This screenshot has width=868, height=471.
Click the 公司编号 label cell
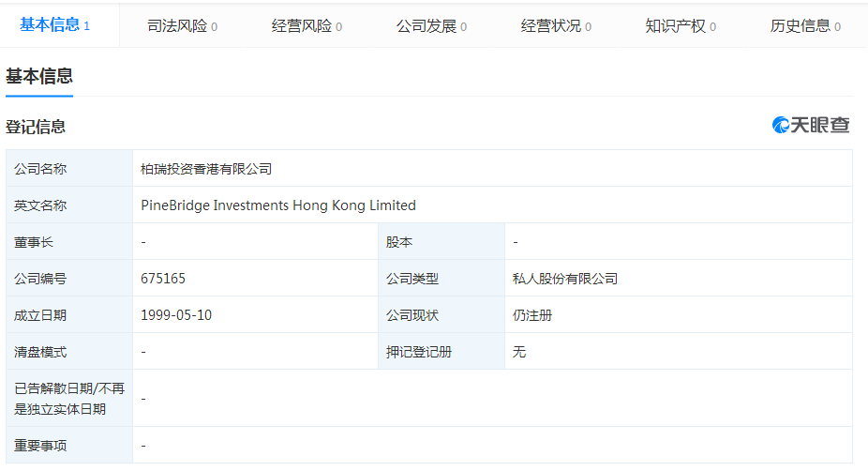(41, 279)
